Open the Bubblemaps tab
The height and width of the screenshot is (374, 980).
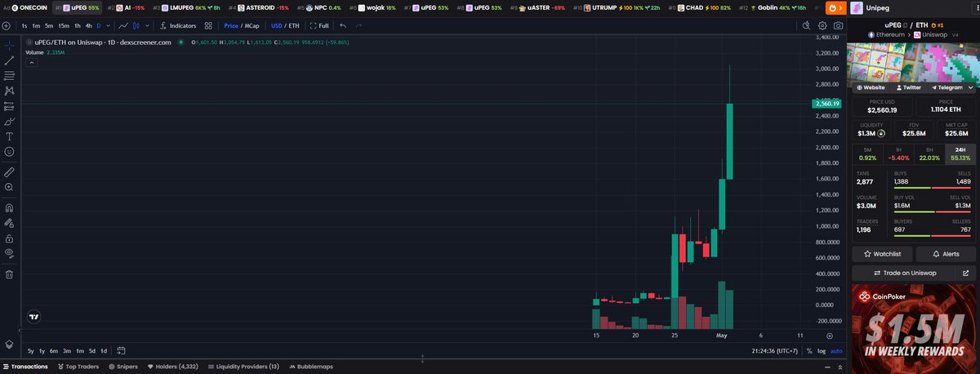pos(310,367)
